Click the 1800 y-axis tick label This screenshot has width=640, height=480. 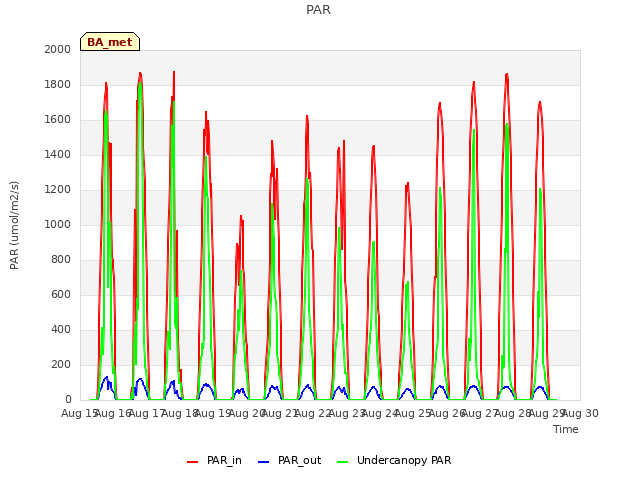click(58, 84)
